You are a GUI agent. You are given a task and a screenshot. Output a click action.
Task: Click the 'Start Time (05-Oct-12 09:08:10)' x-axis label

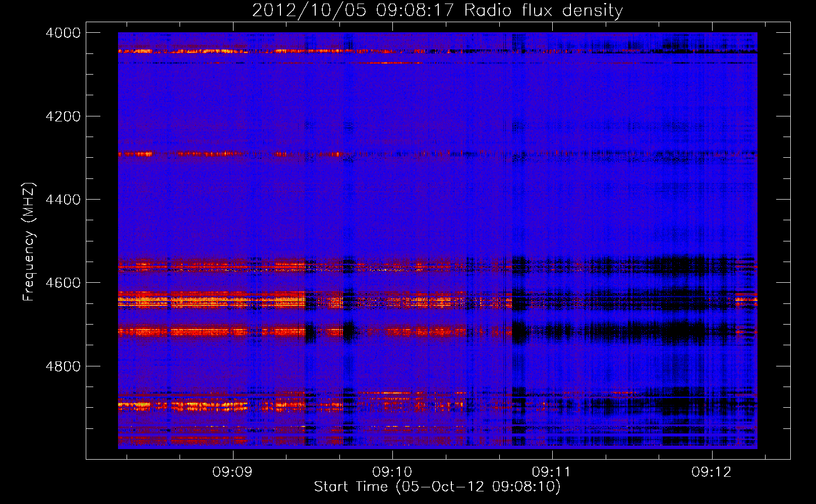coord(437,487)
